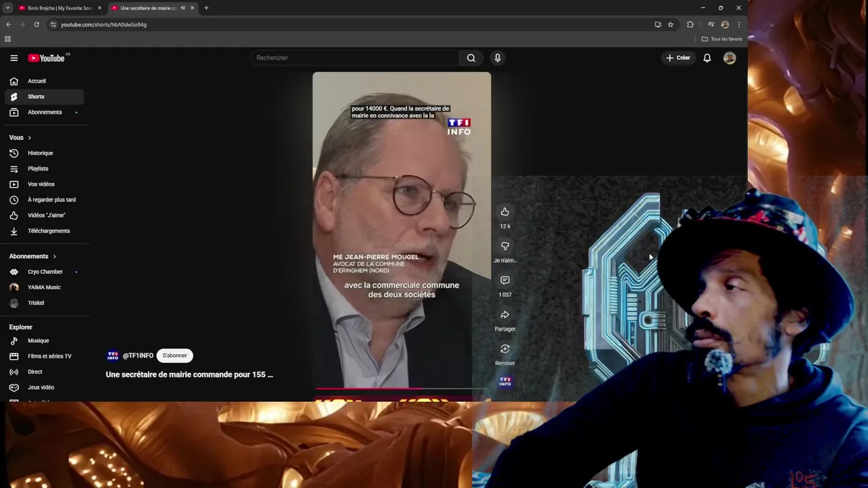The width and height of the screenshot is (868, 488).
Task: Click the install app icon in address bar
Action: tap(658, 24)
